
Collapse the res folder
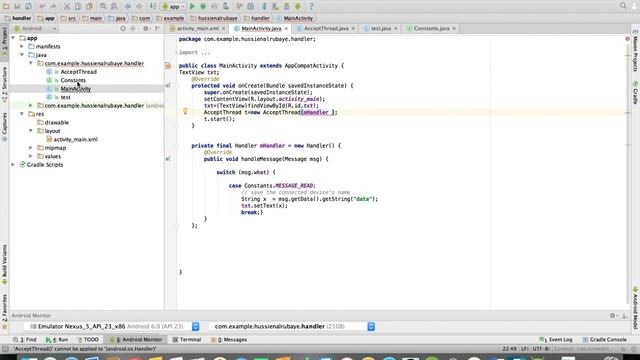tap(22, 114)
